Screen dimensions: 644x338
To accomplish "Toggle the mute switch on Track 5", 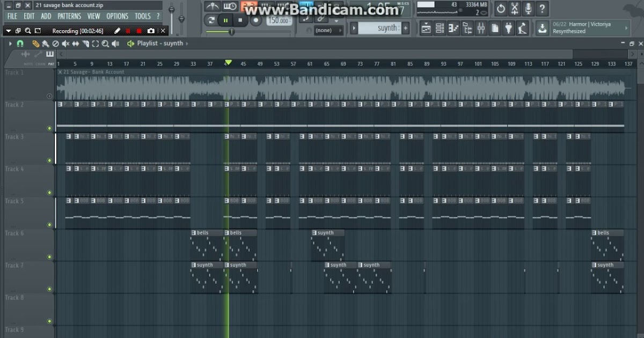I will [49, 225].
